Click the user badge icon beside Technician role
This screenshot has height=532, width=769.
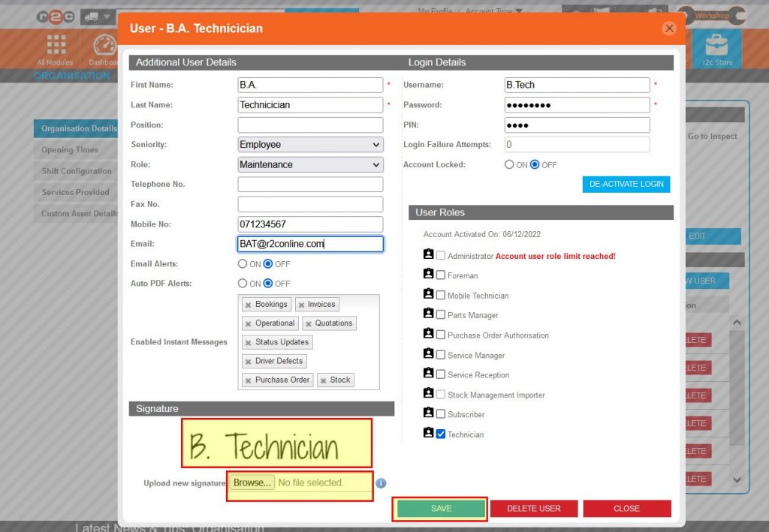[x=428, y=434]
